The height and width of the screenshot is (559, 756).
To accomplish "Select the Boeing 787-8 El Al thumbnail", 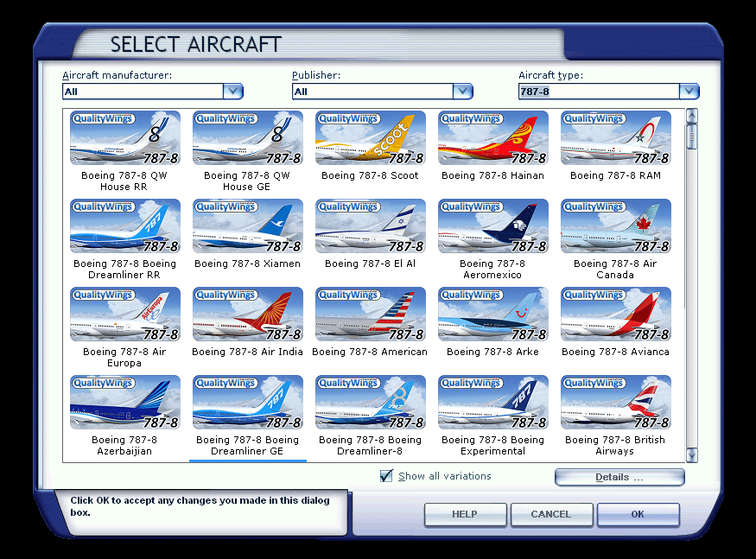I will (x=370, y=226).
